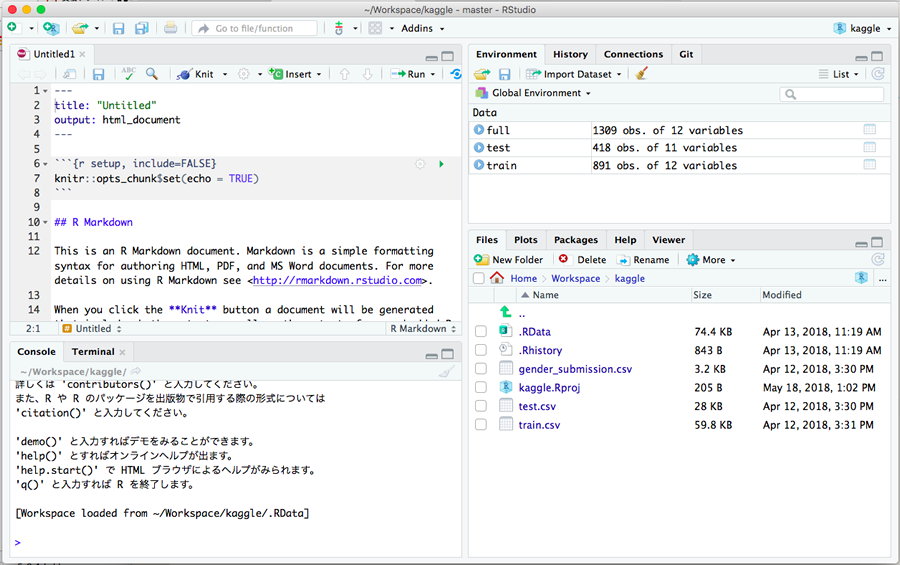Open the Insert chunk dropdown
900x565 pixels.
[296, 74]
